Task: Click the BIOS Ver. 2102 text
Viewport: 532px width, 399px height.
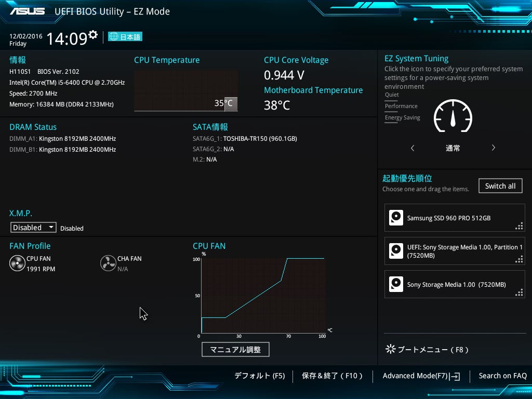Action: [58, 72]
